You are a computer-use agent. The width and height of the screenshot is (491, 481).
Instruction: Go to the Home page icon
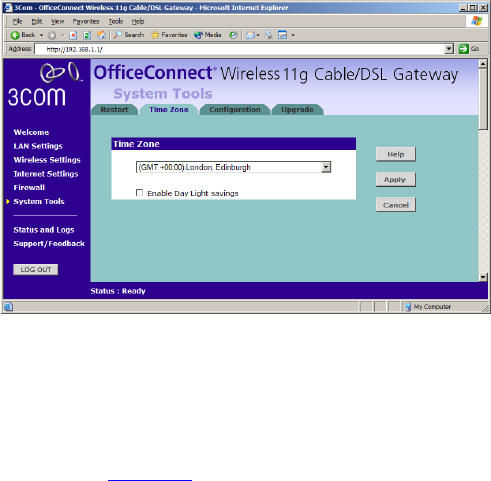point(101,35)
